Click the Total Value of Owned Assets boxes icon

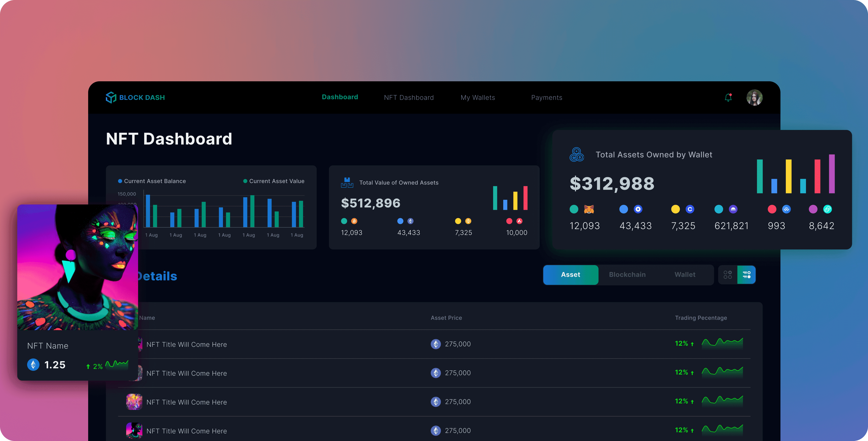coord(347,183)
